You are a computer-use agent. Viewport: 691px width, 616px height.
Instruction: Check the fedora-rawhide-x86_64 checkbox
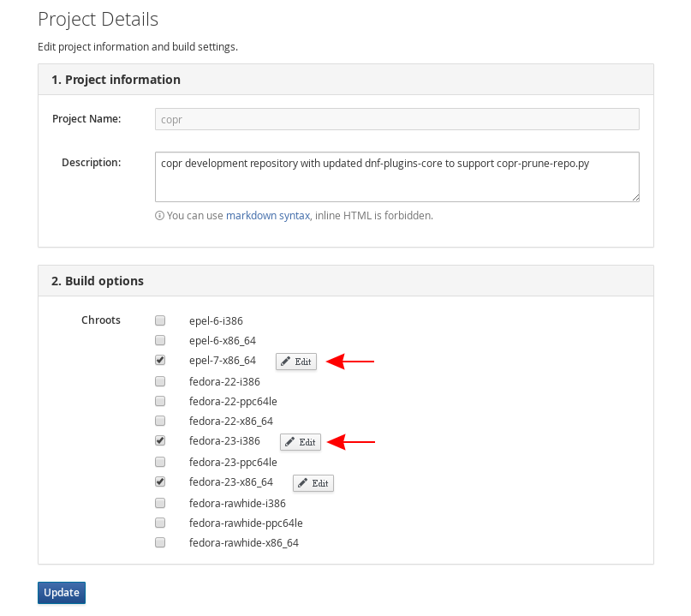point(160,542)
